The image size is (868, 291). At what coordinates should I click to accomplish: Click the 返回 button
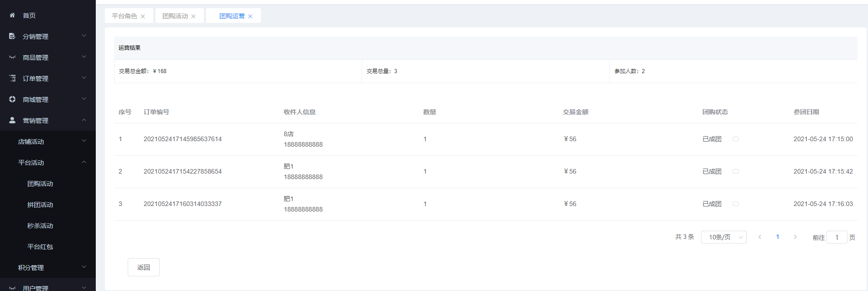[144, 267]
